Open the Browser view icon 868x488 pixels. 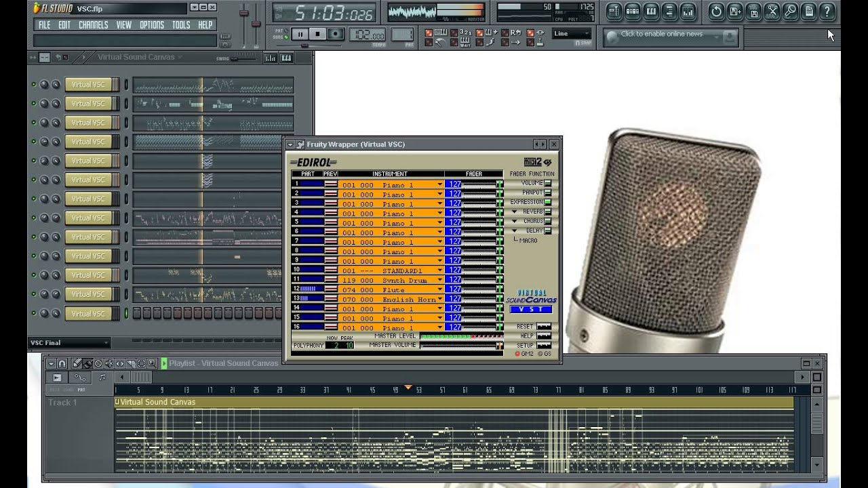click(x=670, y=11)
